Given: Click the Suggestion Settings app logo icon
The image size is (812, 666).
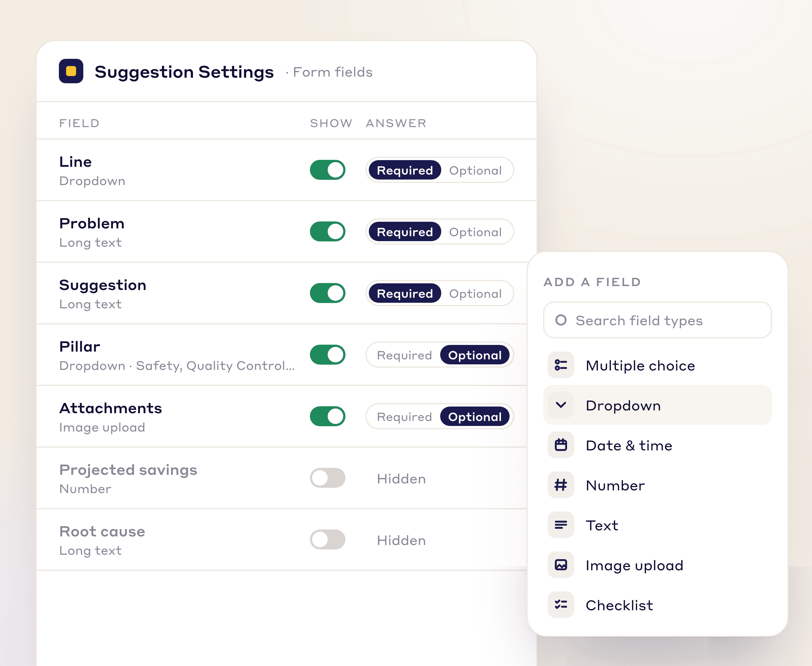Looking at the screenshot, I should (x=71, y=71).
